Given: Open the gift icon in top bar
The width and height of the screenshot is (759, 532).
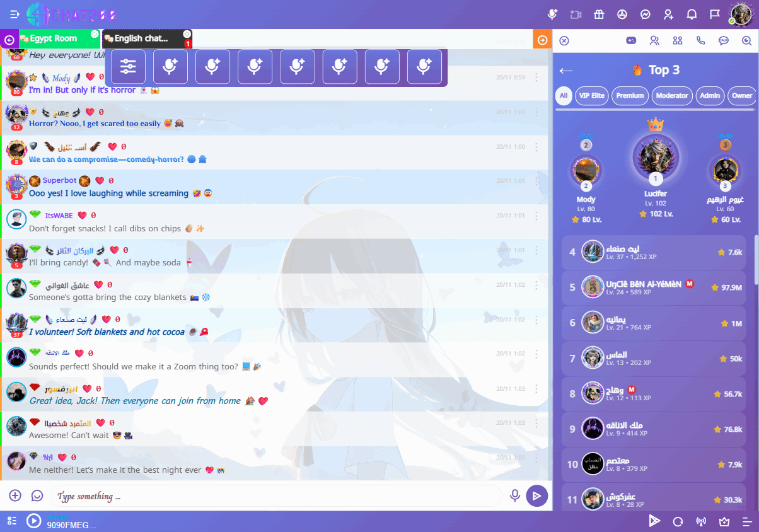Looking at the screenshot, I should point(599,14).
